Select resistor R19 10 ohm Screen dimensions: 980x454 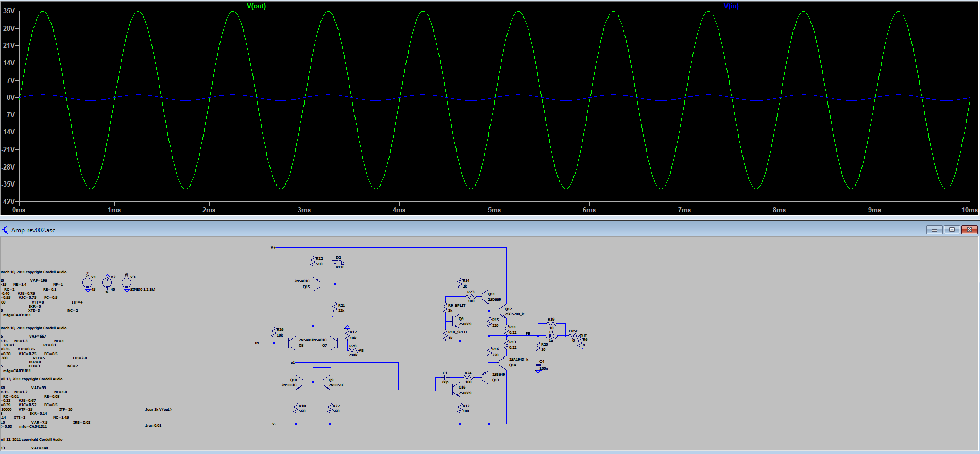click(551, 324)
